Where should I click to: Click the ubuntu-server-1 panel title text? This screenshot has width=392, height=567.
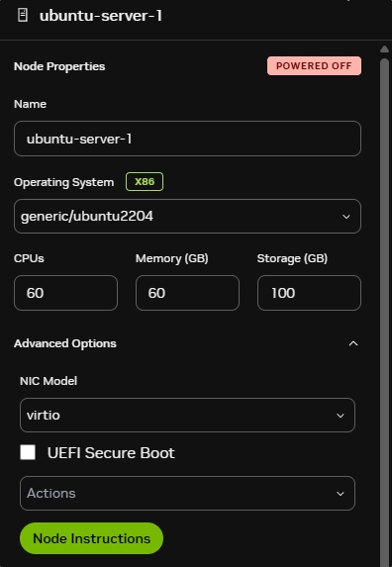(101, 16)
